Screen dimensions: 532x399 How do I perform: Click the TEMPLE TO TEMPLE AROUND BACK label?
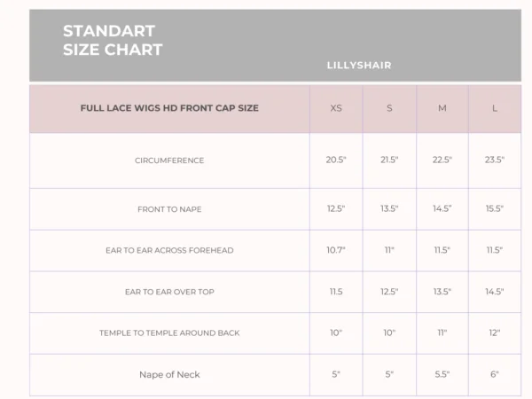169,332
